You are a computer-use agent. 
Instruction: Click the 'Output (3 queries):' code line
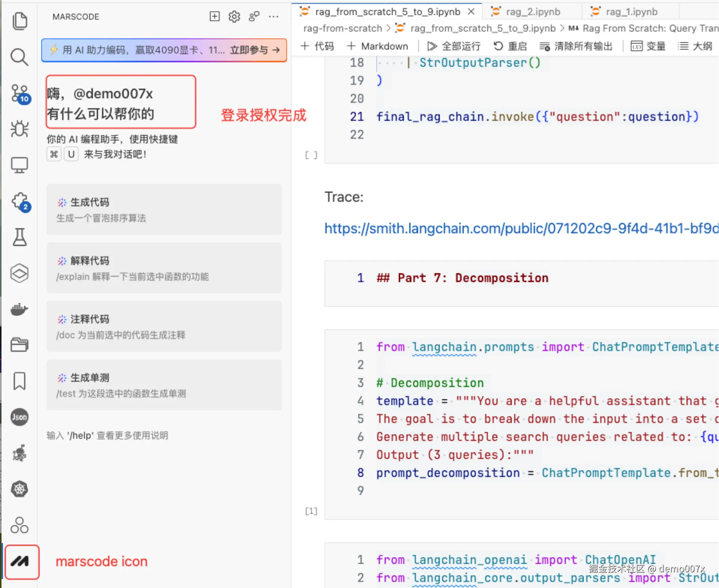point(455,455)
